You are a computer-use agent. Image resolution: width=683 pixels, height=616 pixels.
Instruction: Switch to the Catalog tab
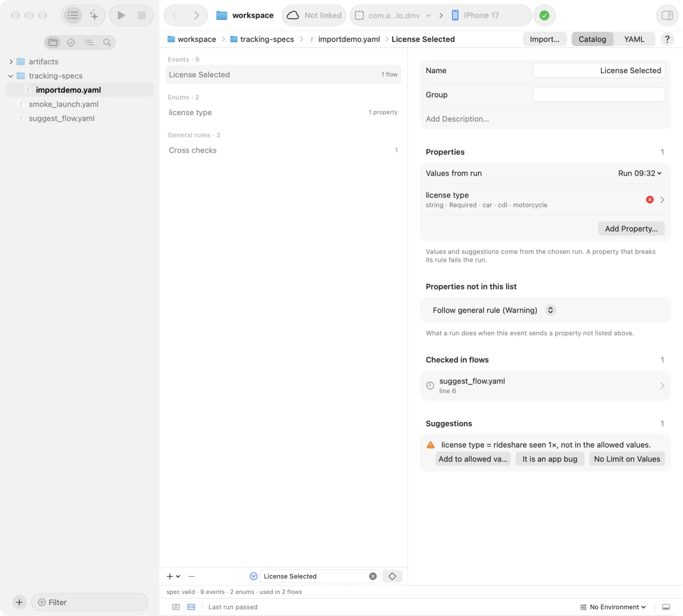point(592,39)
